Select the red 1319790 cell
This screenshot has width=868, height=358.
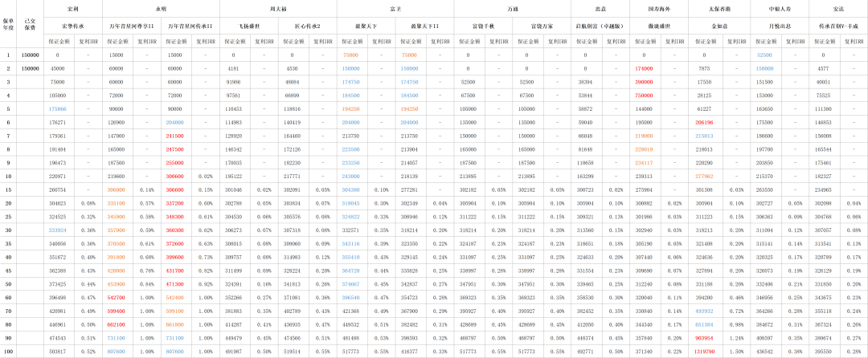coord(704,351)
